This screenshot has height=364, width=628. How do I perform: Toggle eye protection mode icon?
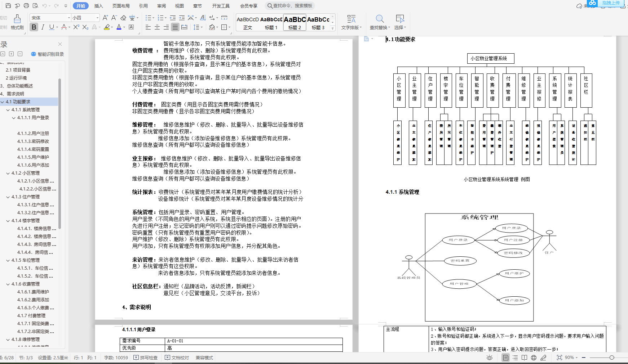point(489,358)
